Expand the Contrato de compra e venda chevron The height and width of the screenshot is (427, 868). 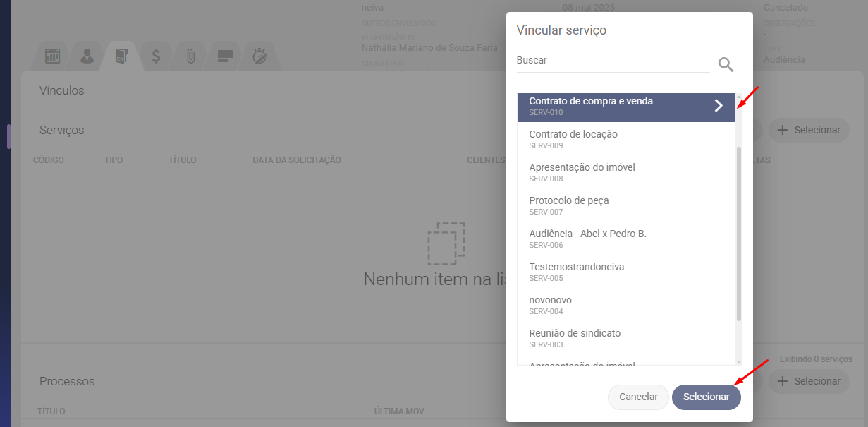click(719, 106)
